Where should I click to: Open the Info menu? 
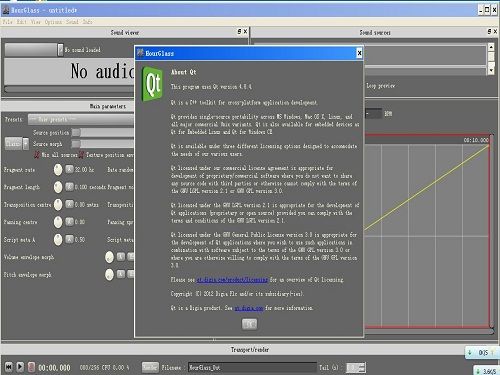coord(87,22)
